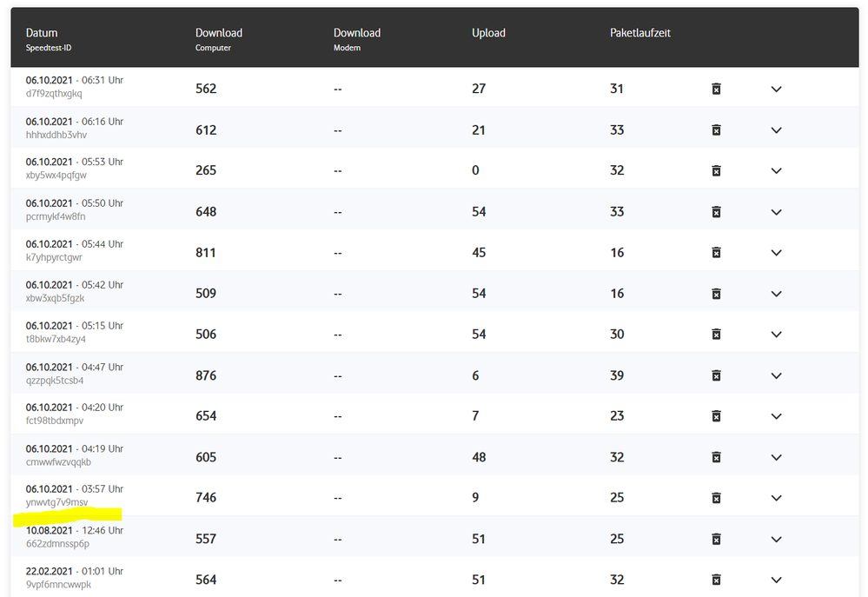The width and height of the screenshot is (868, 597).
Task: Remove the 10.08.2021 speedtest result
Action: (716, 539)
